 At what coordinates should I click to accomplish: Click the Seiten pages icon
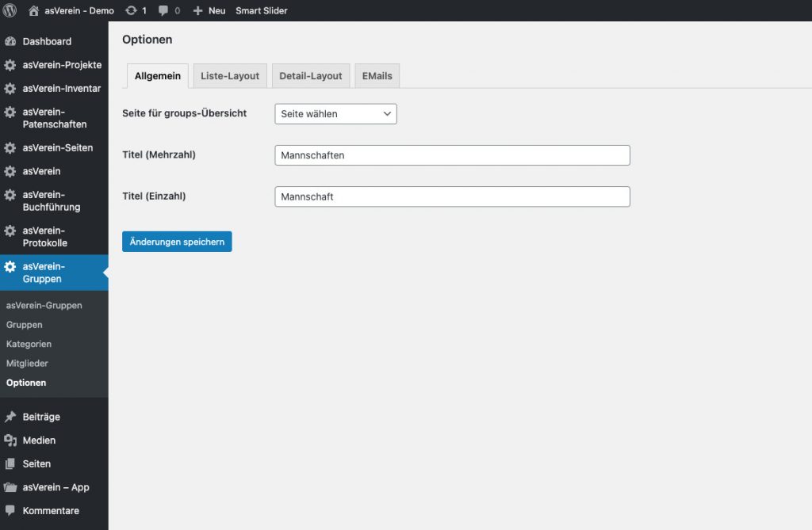(x=10, y=463)
